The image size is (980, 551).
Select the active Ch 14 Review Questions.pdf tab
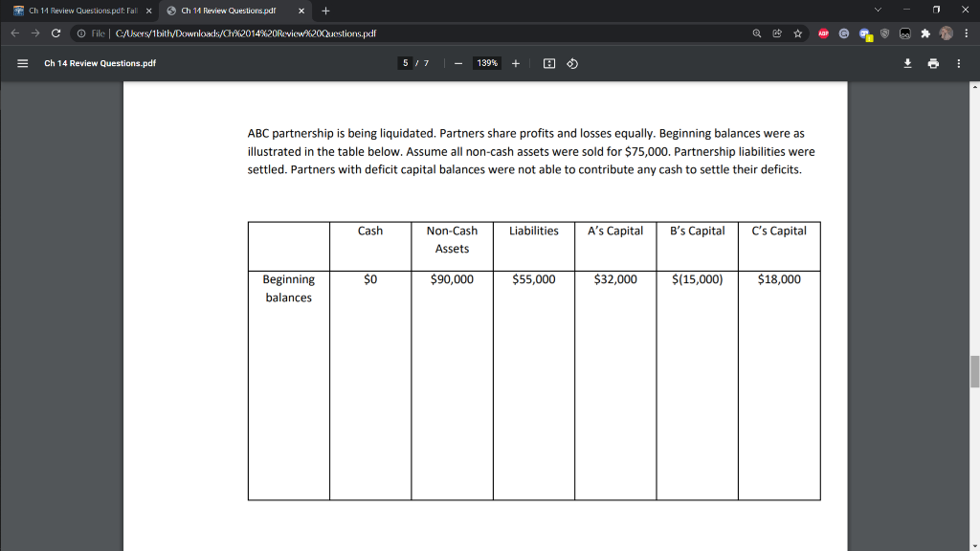230,10
